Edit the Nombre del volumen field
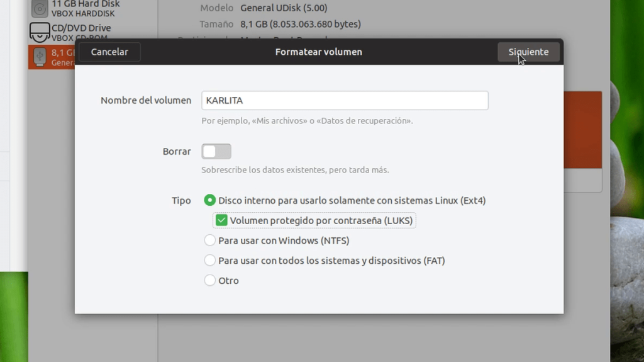This screenshot has width=644, height=362. pos(345,100)
